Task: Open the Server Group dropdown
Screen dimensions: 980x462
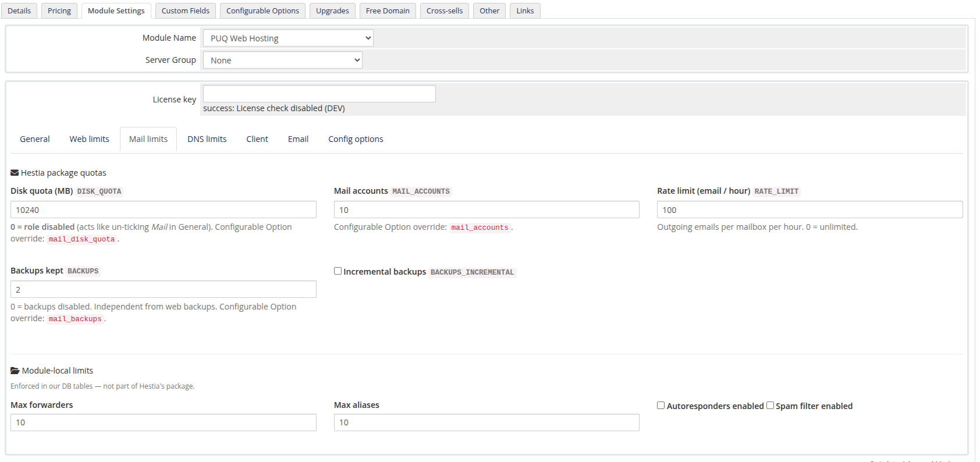Action: click(x=283, y=61)
